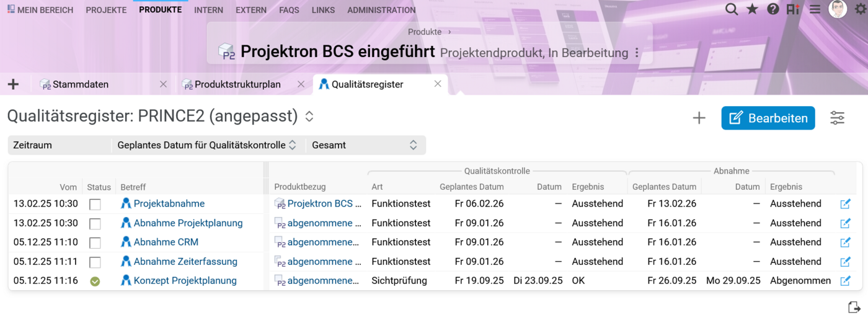This screenshot has width=868, height=320.
Task: Toggle the status checkbox for Projektabnahme
Action: 95,204
